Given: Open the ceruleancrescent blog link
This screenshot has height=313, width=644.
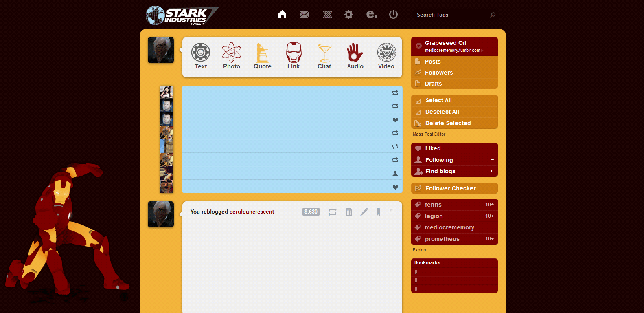Looking at the screenshot, I should (x=252, y=212).
